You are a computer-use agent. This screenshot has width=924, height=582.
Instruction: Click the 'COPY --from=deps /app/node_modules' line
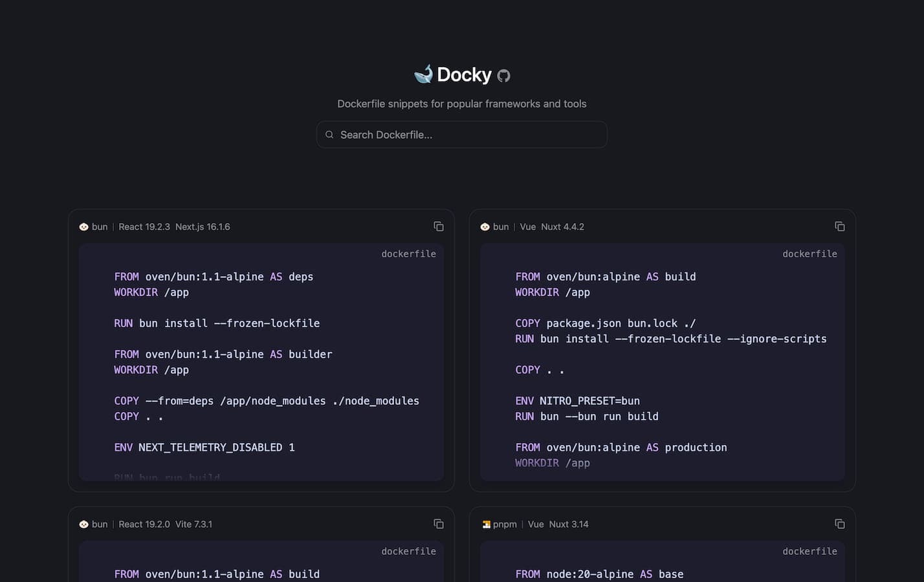[267, 401]
